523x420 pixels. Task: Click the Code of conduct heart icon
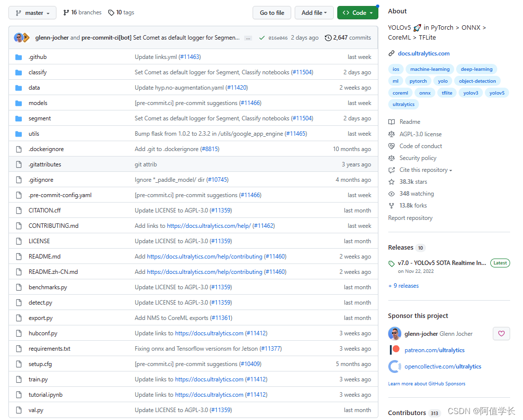click(392, 146)
